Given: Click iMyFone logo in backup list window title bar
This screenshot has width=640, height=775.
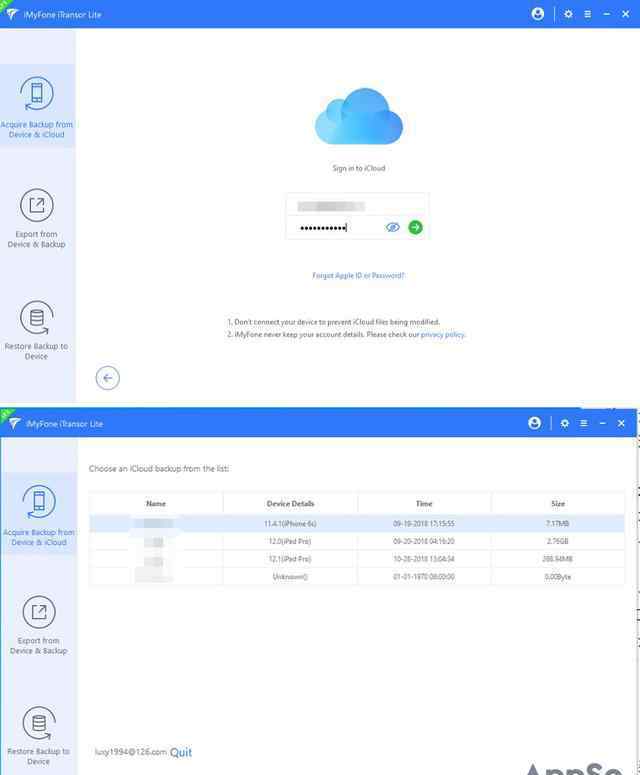Looking at the screenshot, I should 13,424.
